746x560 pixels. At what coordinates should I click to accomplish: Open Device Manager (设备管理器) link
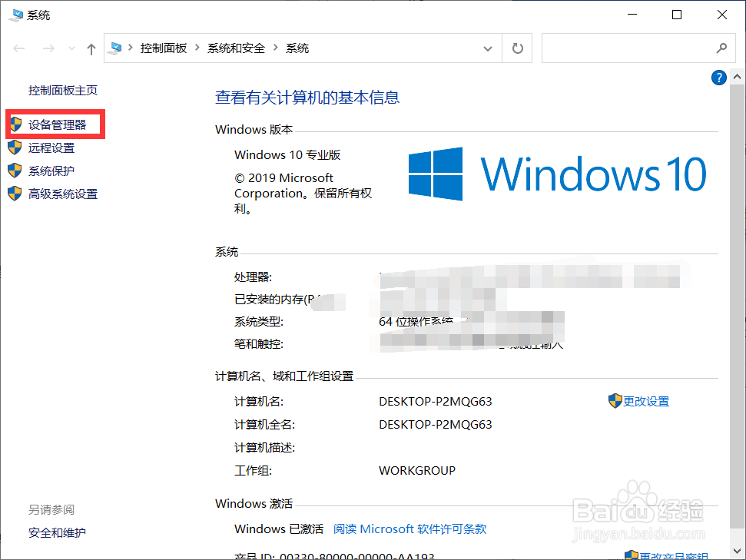click(x=57, y=124)
